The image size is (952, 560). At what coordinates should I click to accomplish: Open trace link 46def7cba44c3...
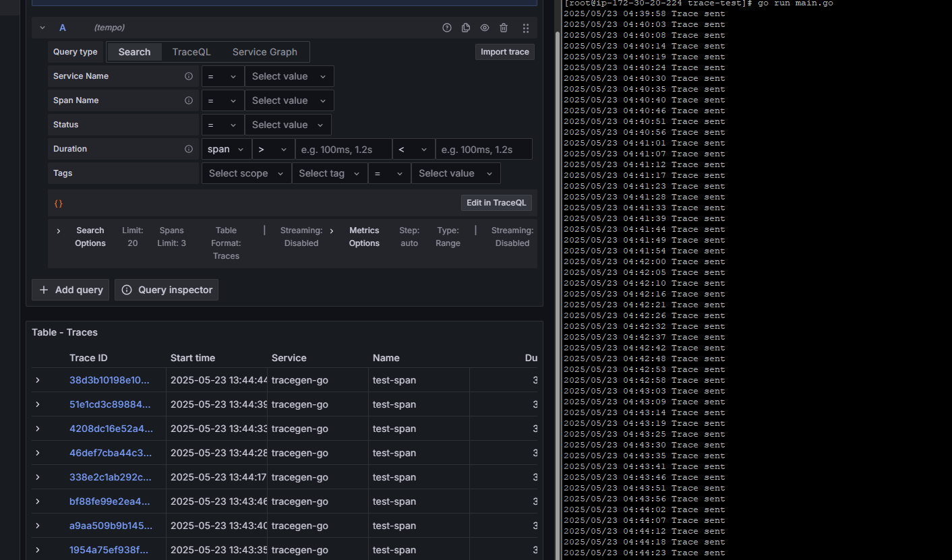[x=111, y=453]
